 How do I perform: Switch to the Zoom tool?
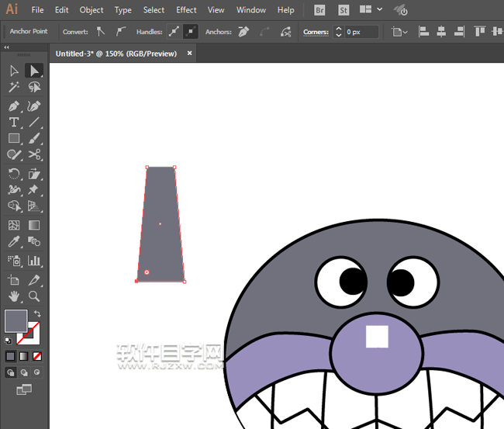[34, 296]
